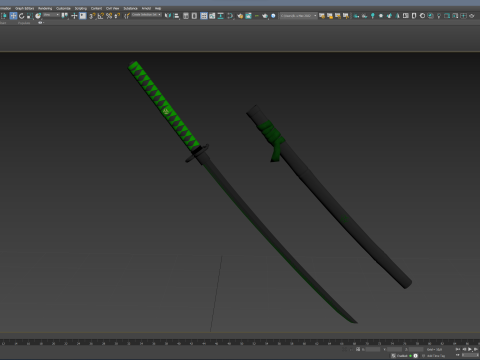480x360 pixels.
Task: Enable the Select and Manipulate tool
Action: 74,16
